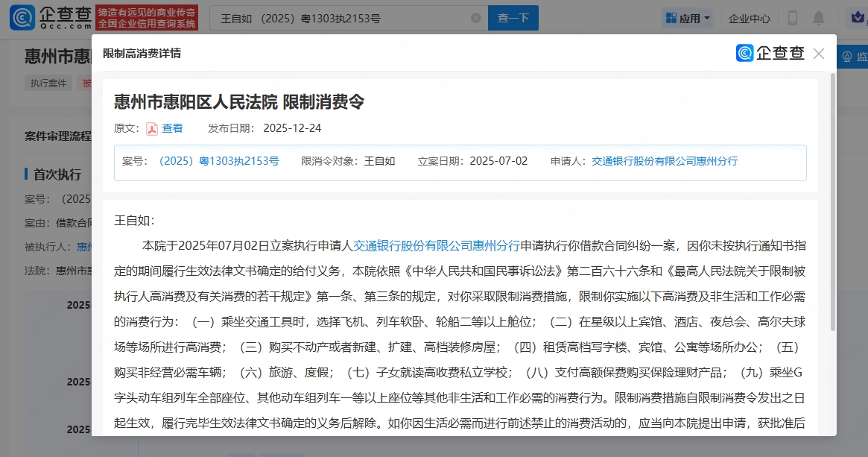Click the dialog's vertical scrollbar thumb
868x457 pixels.
(x=832, y=201)
